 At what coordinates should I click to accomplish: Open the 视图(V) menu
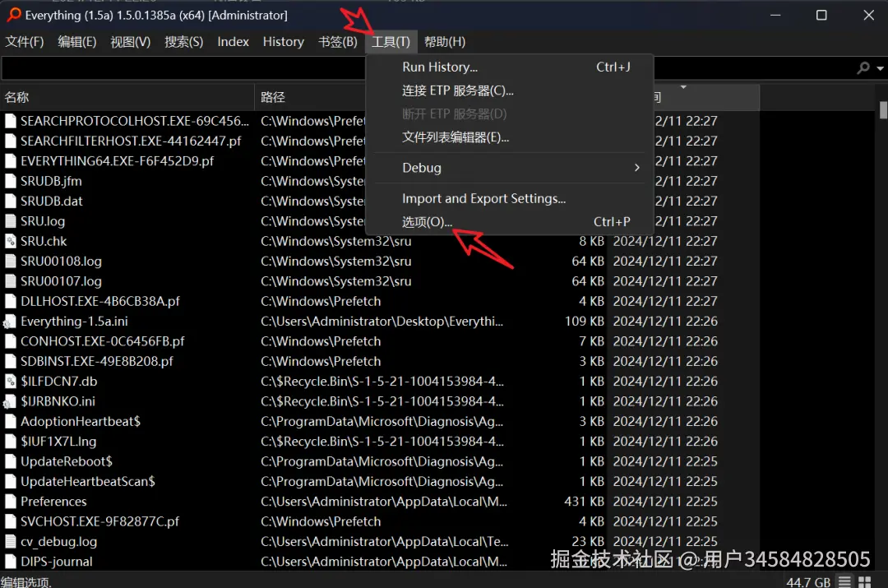130,42
